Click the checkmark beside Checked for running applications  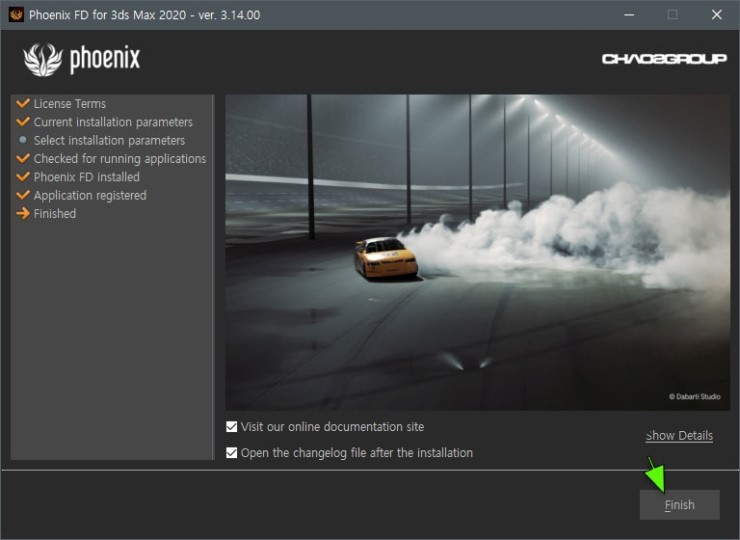23,158
